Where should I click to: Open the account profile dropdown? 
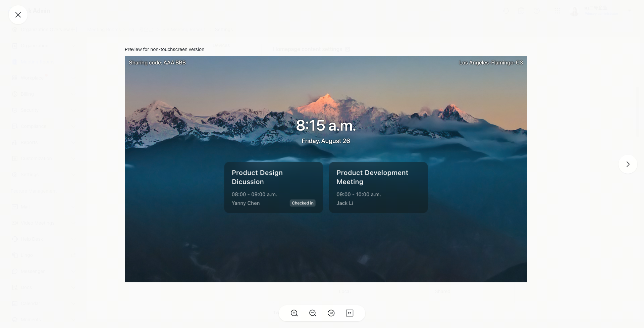601,11
